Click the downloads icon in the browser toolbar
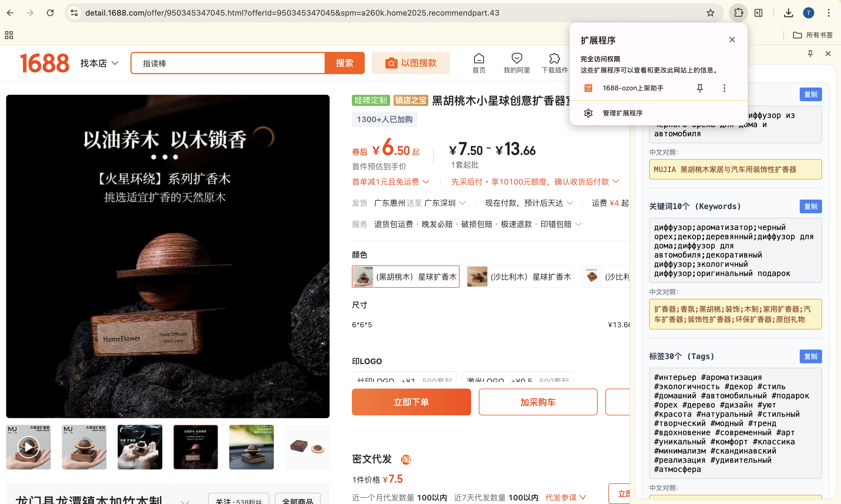The height and width of the screenshot is (504, 841). point(789,13)
